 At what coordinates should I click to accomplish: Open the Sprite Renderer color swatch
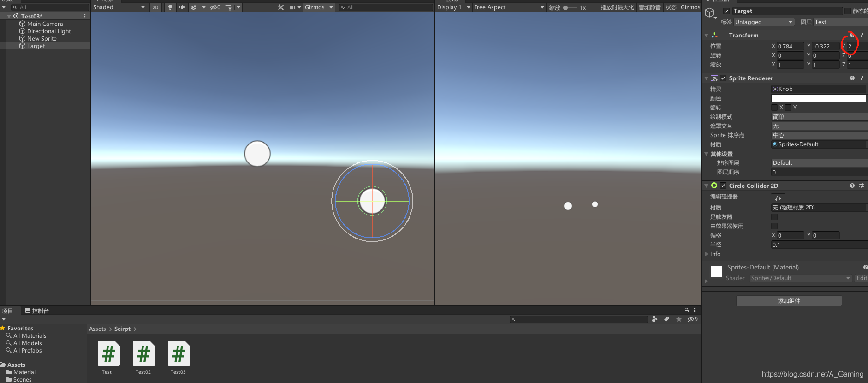pos(819,98)
